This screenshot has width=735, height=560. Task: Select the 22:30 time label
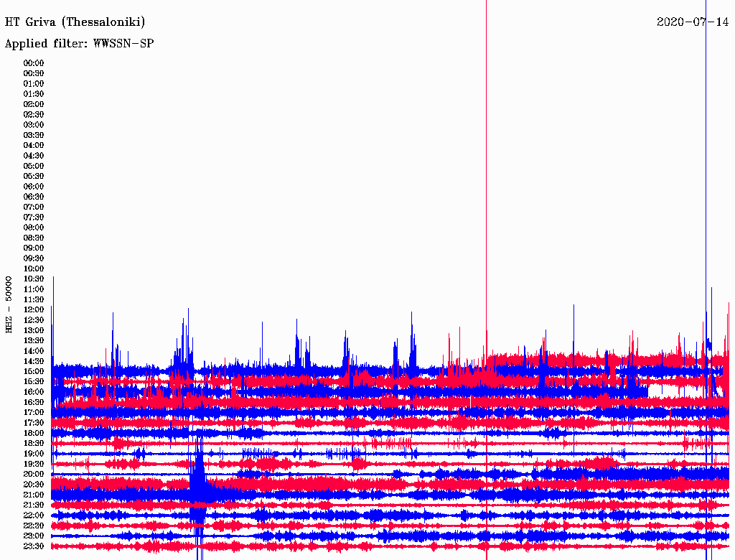pyautogui.click(x=34, y=526)
